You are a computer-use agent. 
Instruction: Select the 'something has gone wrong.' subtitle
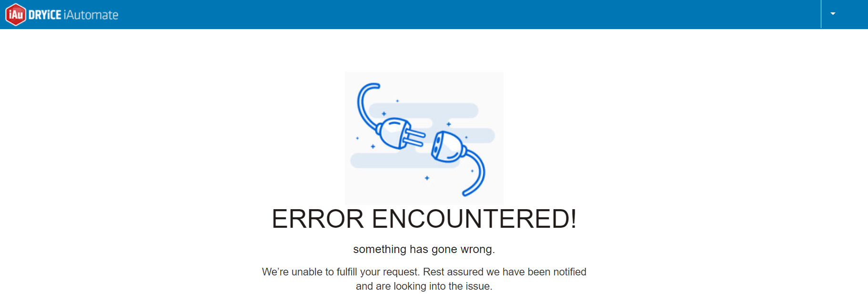(x=424, y=249)
